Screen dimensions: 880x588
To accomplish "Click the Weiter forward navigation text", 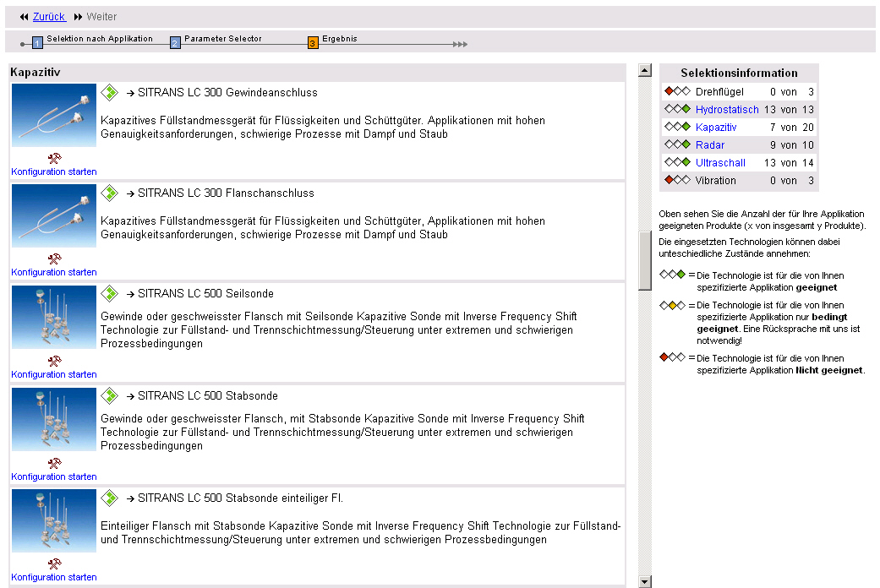I will click(x=101, y=17).
